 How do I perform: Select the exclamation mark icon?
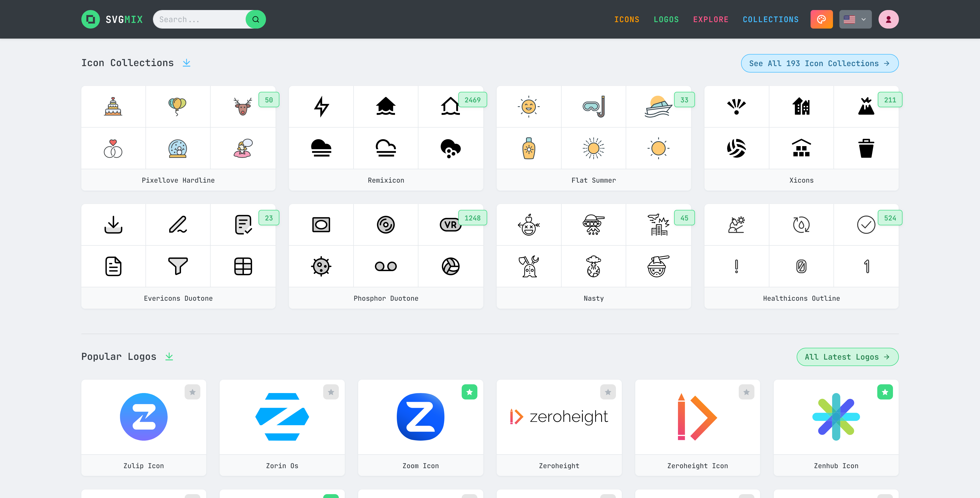point(736,266)
